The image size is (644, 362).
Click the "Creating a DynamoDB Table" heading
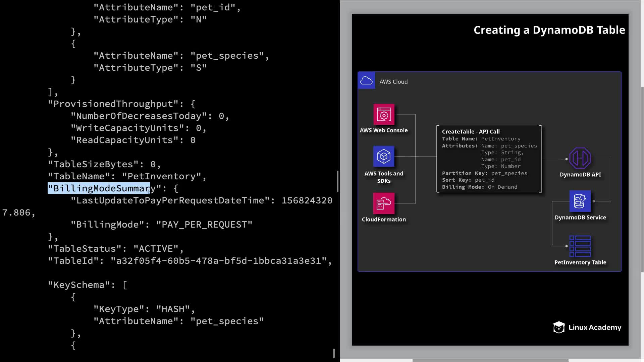pyautogui.click(x=549, y=30)
